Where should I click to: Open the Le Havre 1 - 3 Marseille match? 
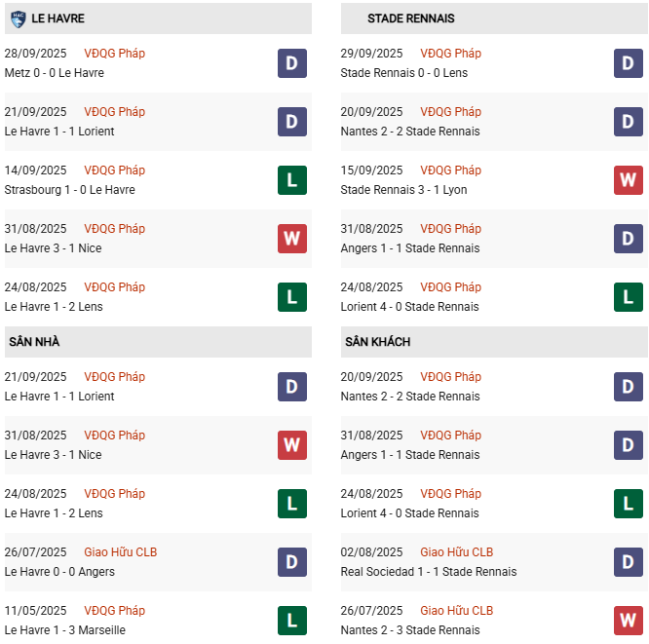65,630
